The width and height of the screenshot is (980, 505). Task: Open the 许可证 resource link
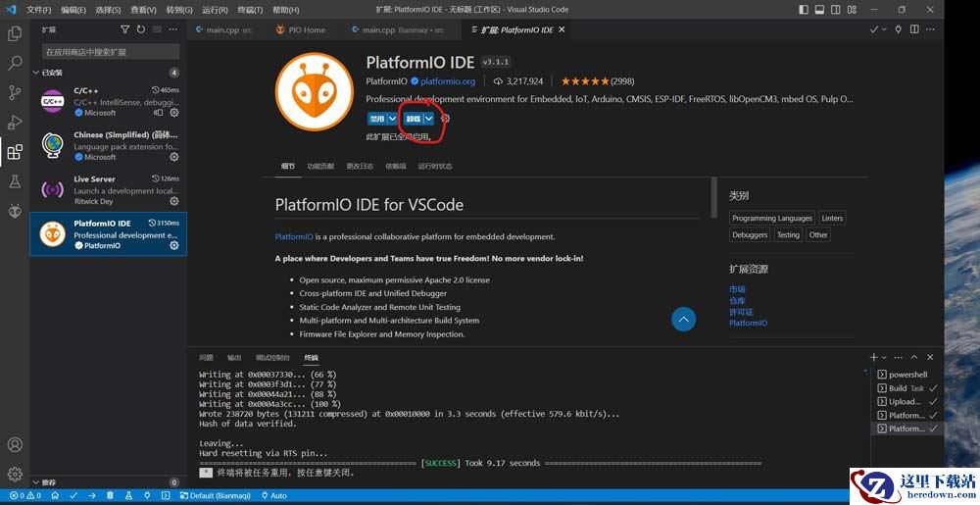741,312
